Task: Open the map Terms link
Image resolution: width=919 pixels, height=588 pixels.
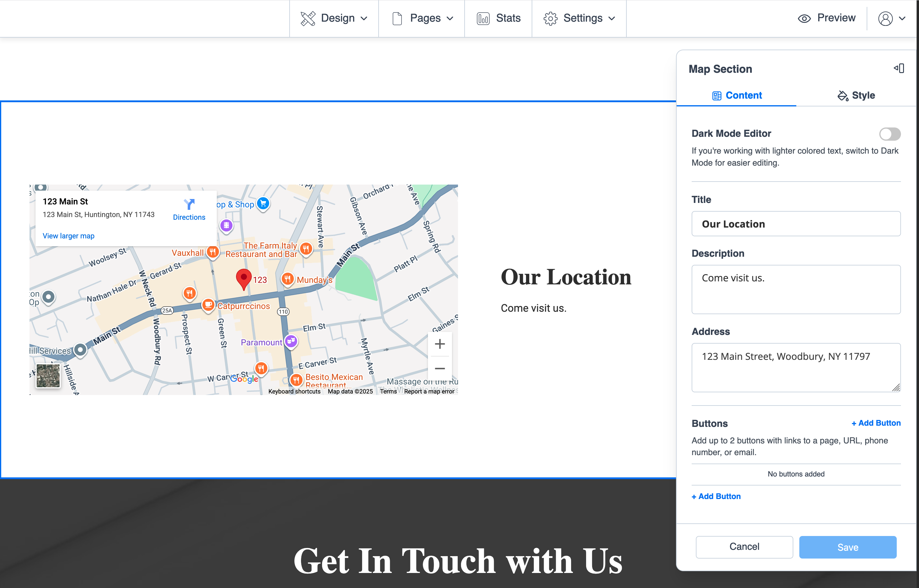Action: click(x=388, y=391)
